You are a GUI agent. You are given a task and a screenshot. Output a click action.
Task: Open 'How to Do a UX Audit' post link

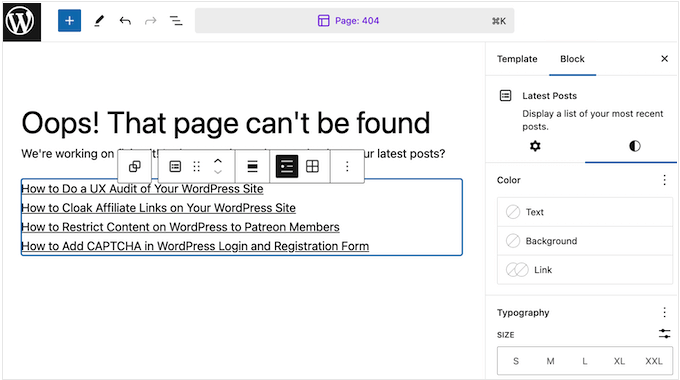pos(142,189)
